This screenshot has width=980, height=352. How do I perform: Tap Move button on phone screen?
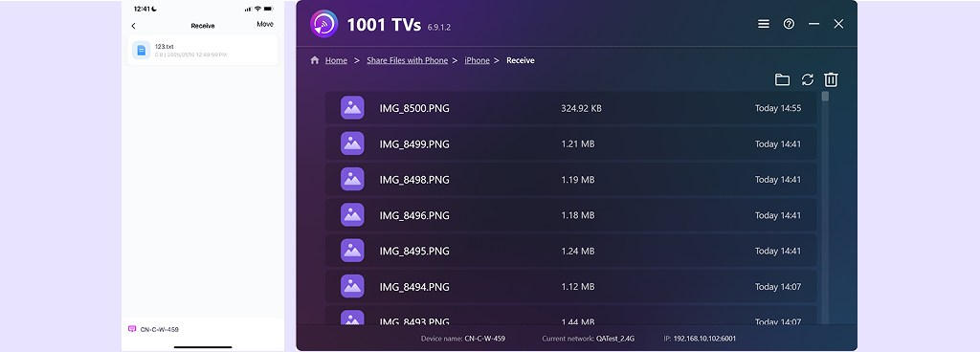265,24
